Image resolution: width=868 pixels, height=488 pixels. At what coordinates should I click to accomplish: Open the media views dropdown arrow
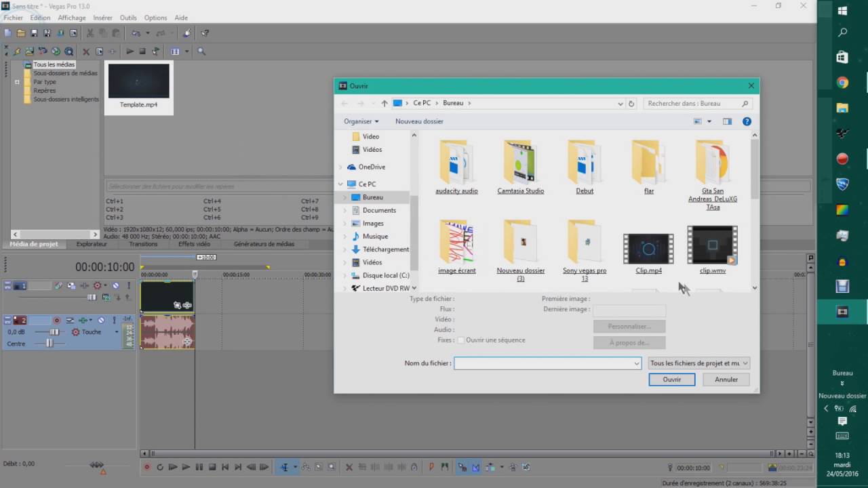click(187, 51)
